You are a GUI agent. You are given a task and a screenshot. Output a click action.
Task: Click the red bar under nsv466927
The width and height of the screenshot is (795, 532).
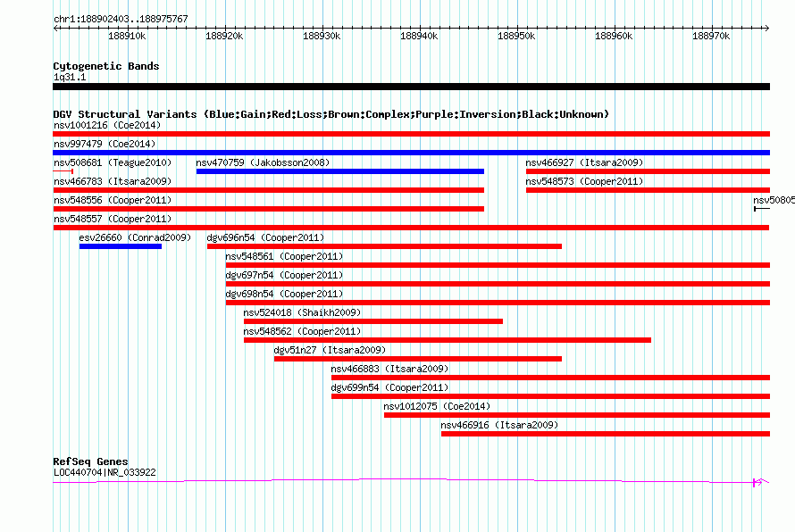pyautogui.click(x=648, y=171)
